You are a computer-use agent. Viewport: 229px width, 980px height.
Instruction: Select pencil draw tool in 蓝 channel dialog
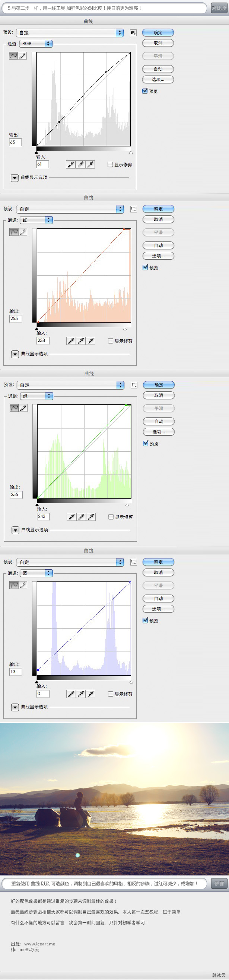23,585
